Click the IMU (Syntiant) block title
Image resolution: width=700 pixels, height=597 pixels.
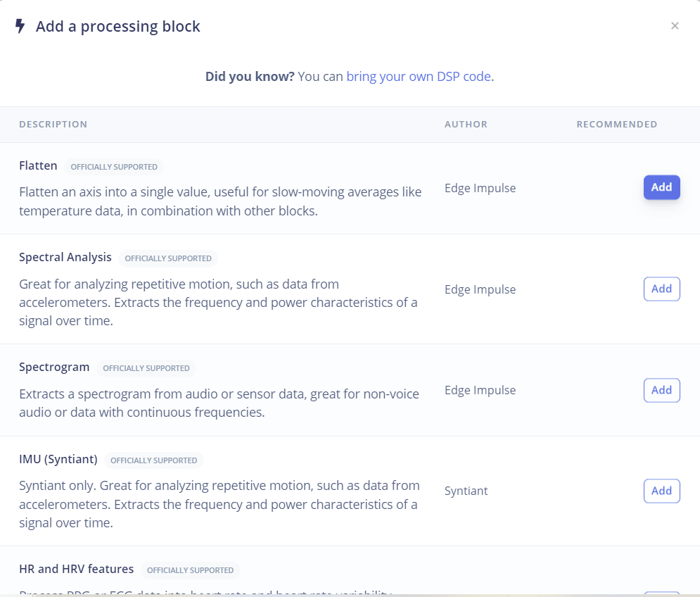pos(58,460)
